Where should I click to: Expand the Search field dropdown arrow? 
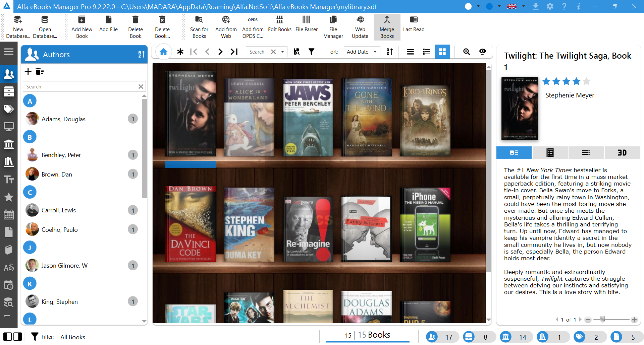282,52
